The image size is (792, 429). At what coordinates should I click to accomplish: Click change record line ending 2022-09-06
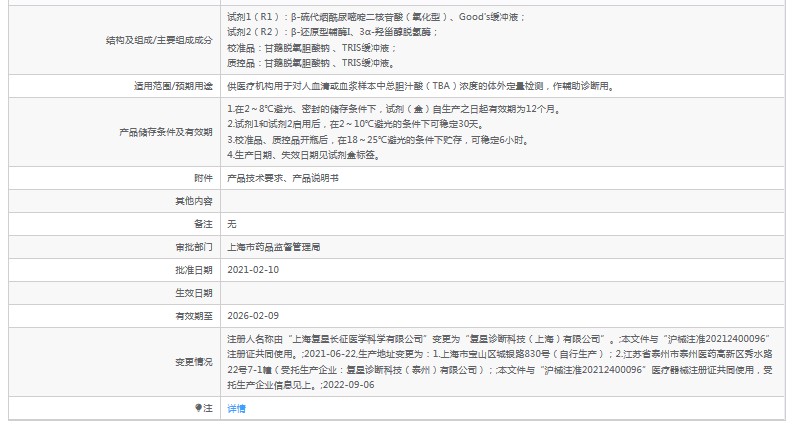click(301, 385)
